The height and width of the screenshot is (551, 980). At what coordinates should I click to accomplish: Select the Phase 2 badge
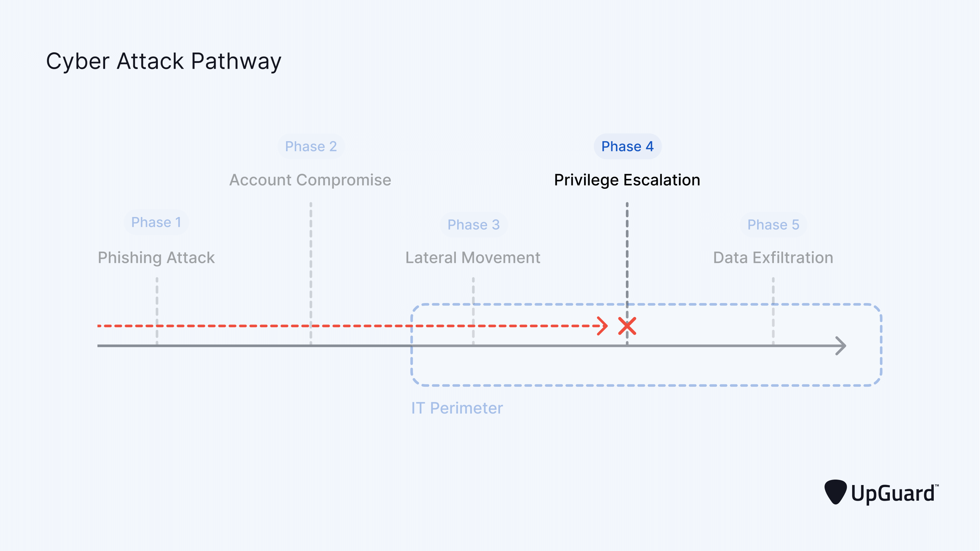[311, 147]
